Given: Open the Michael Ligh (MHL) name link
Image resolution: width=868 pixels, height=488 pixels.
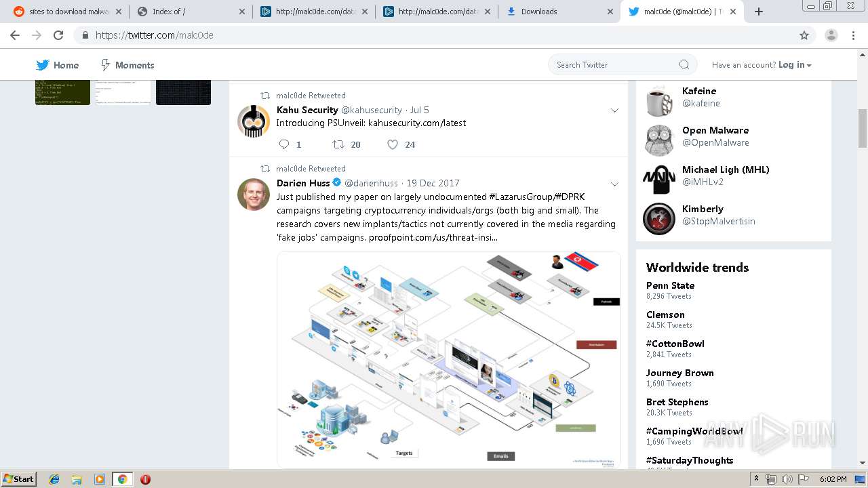Looking at the screenshot, I should 726,169.
